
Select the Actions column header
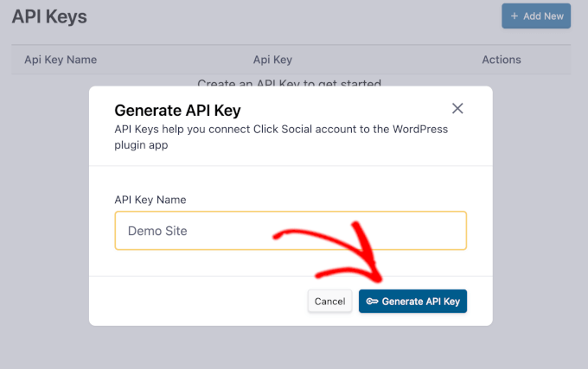pos(502,60)
